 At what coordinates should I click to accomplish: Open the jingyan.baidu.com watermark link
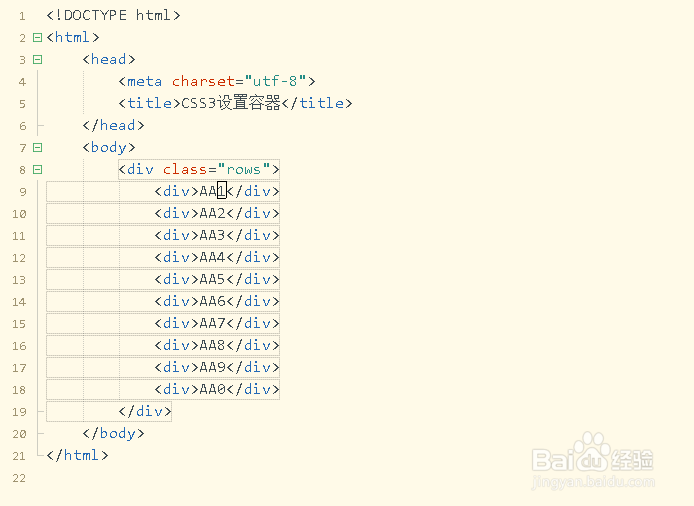coord(592,483)
